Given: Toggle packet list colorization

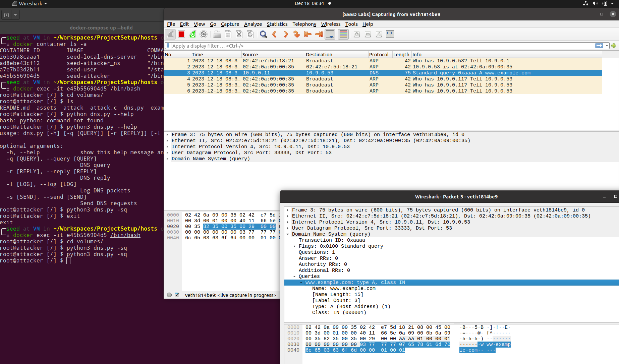Looking at the screenshot, I should [343, 34].
